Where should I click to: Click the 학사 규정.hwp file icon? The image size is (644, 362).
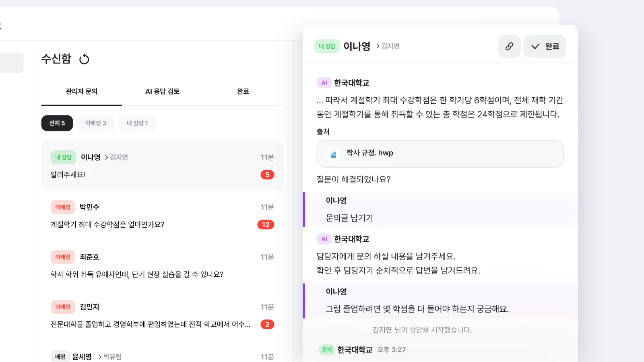(333, 154)
